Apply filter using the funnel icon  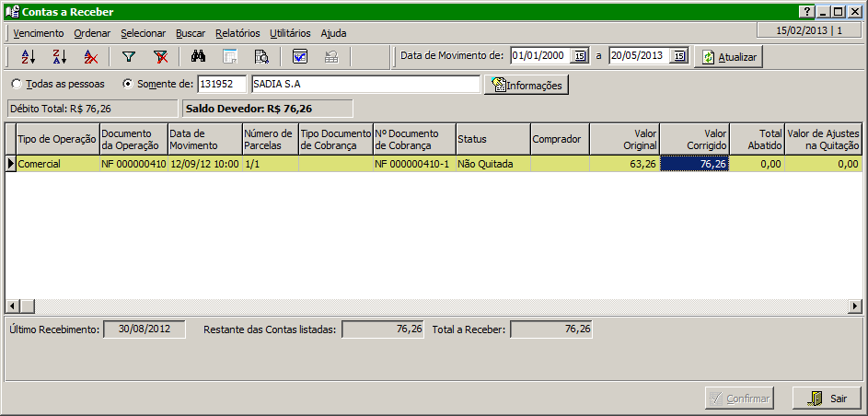pyautogui.click(x=129, y=57)
